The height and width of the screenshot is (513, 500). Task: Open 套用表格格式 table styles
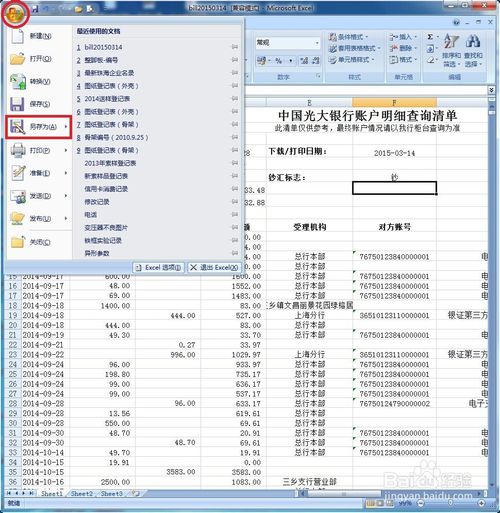tap(355, 48)
